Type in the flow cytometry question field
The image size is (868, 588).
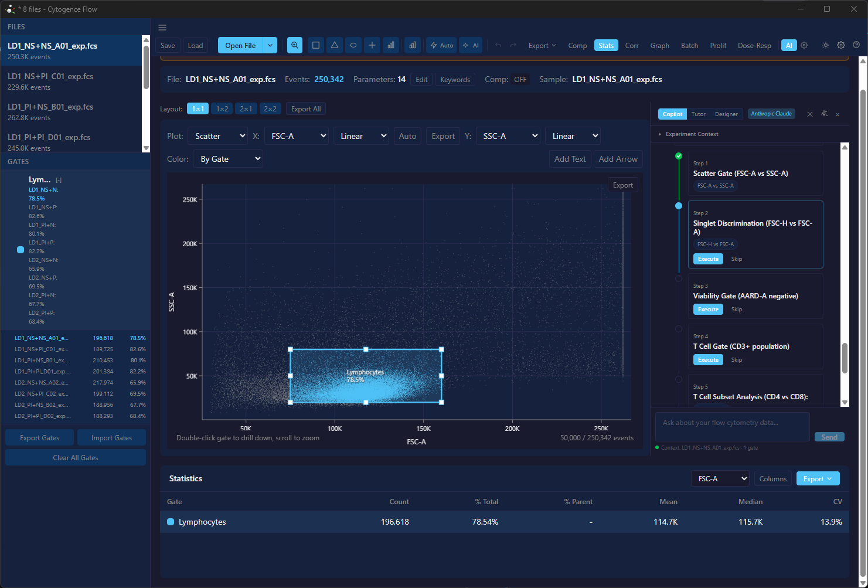click(x=731, y=426)
